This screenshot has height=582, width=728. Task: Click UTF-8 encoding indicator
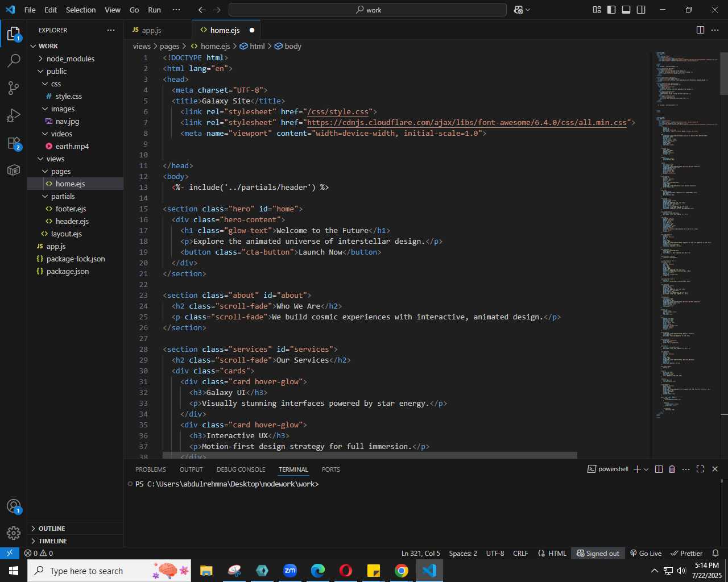click(x=495, y=553)
